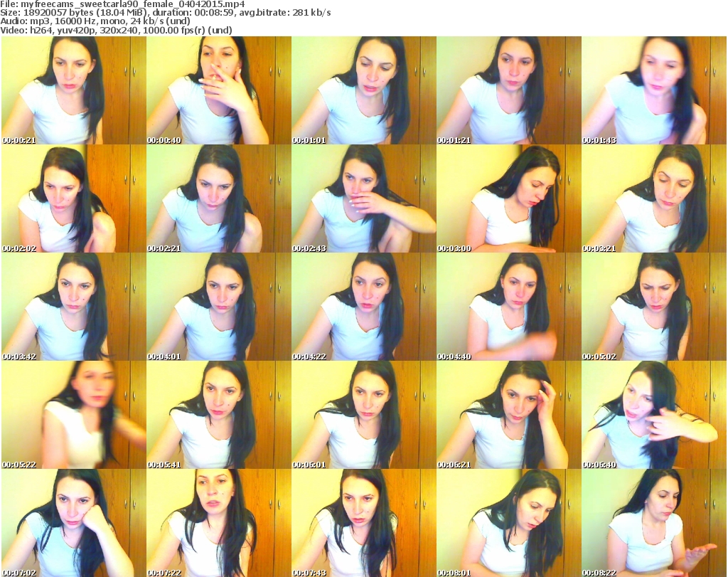The width and height of the screenshot is (728, 577).
Task: Select the thumbnail stamped 00:04:01
Action: (x=219, y=307)
